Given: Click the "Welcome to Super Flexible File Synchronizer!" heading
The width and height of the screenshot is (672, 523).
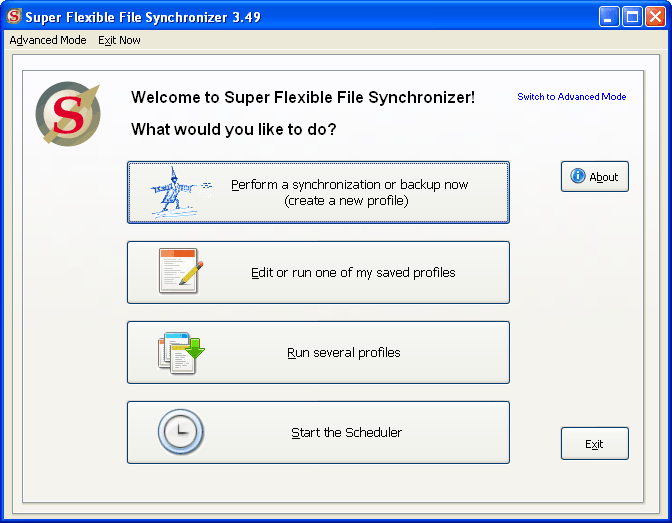Looking at the screenshot, I should (x=303, y=97).
